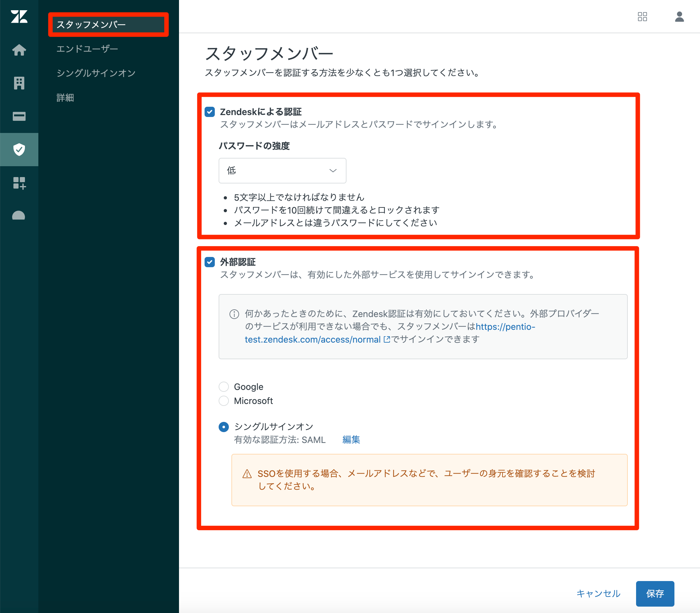Open シングルサインオン in the side menu
The image size is (700, 613).
pos(96,73)
